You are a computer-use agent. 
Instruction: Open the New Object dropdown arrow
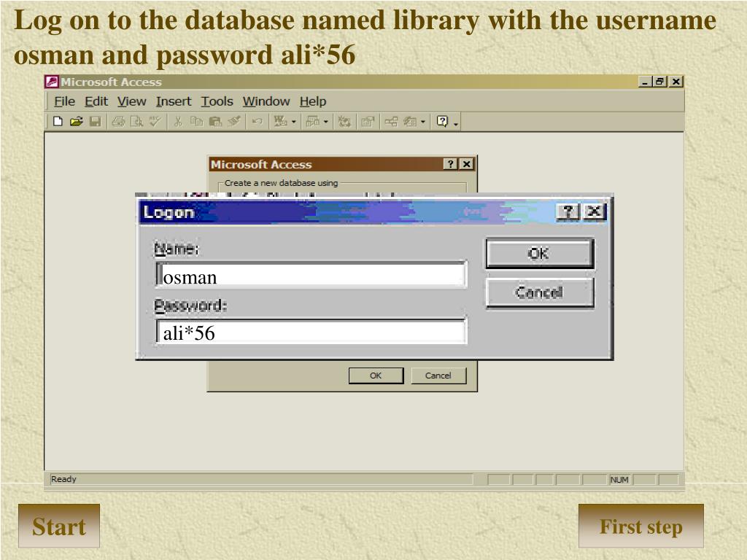point(422,122)
